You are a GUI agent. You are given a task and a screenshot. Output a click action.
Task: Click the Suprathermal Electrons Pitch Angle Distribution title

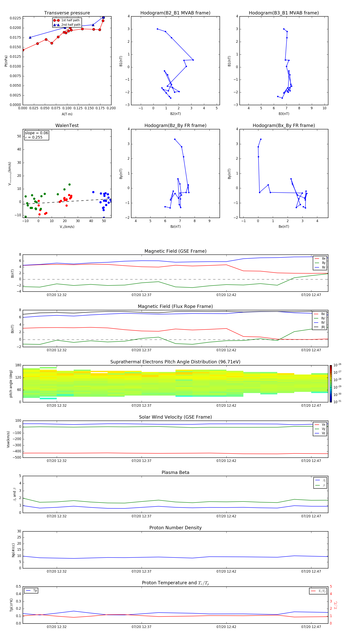pyautogui.click(x=175, y=362)
